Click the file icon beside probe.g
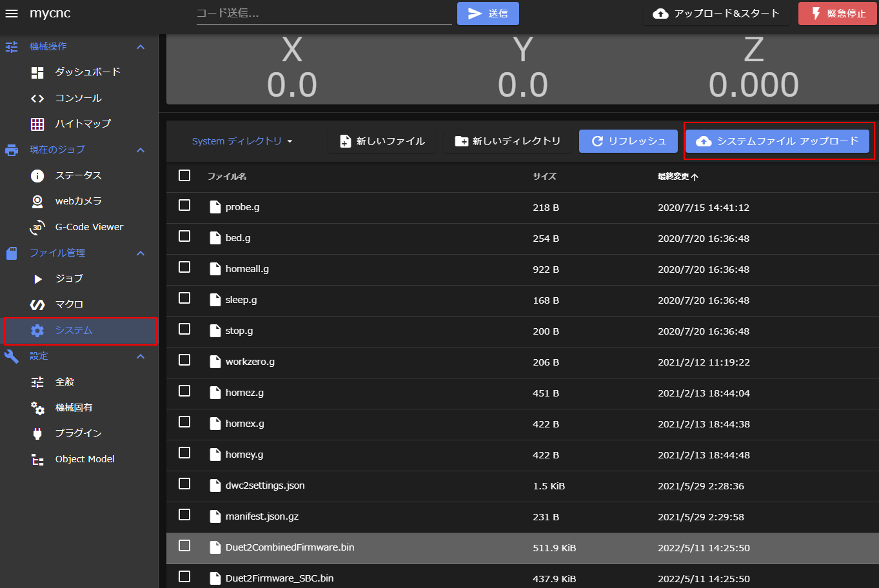Screen dimensions: 879x588 pyautogui.click(x=215, y=207)
